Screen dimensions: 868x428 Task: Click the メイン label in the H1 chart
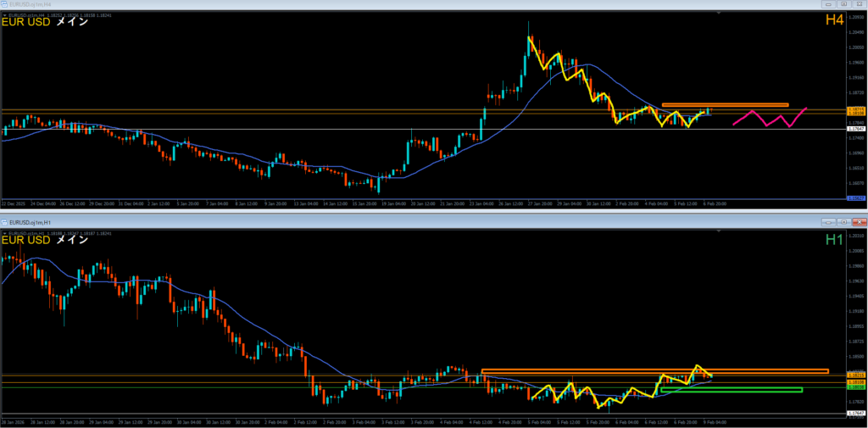pos(72,240)
